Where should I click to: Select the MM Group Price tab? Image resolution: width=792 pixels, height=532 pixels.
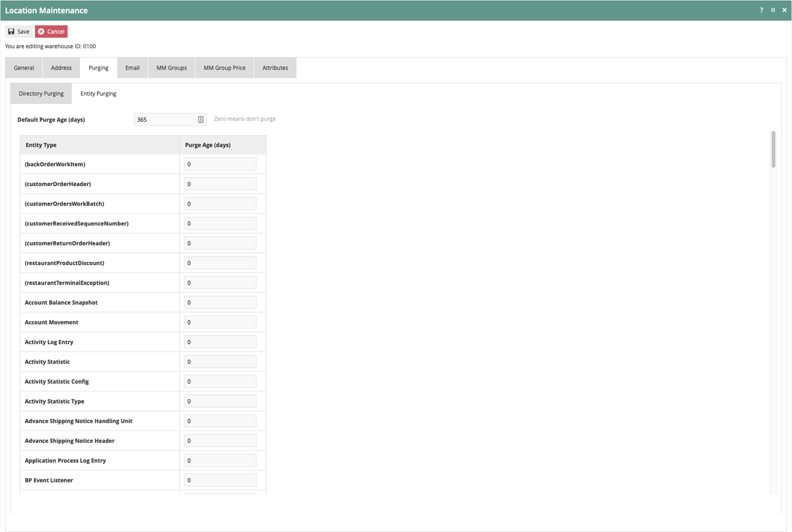pyautogui.click(x=224, y=68)
